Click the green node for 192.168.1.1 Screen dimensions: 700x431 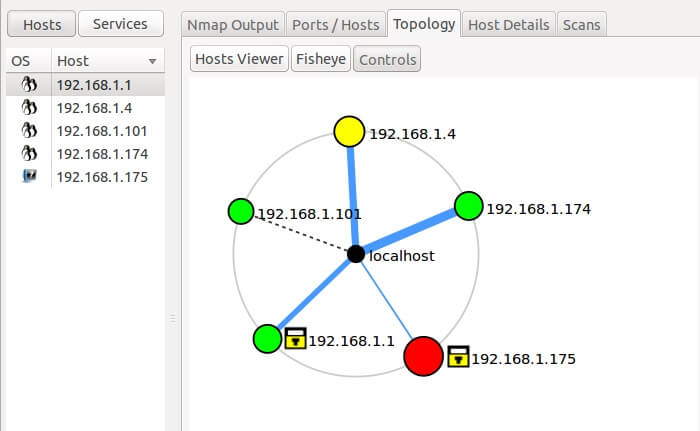tap(267, 338)
